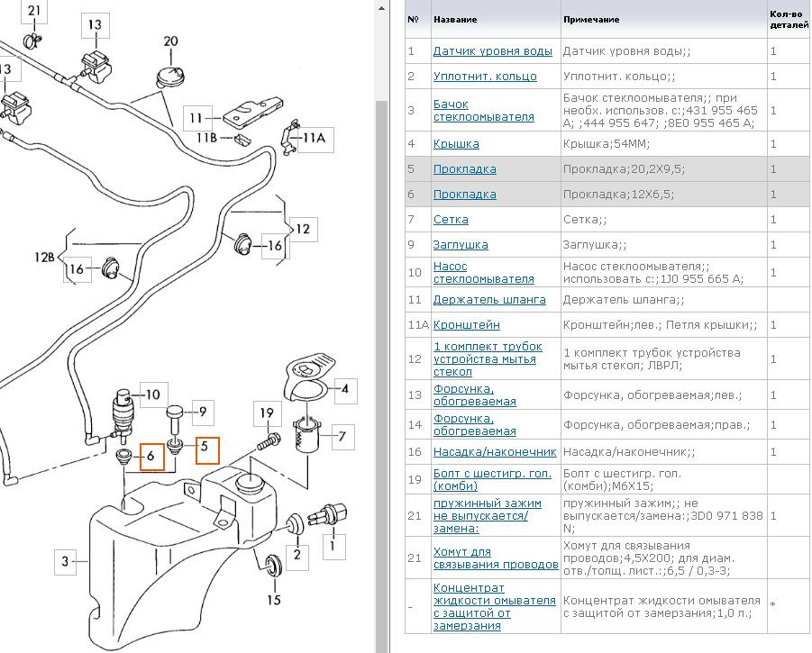The image size is (812, 653).
Task: Click the highlighted callout number 6
Action: (151, 457)
